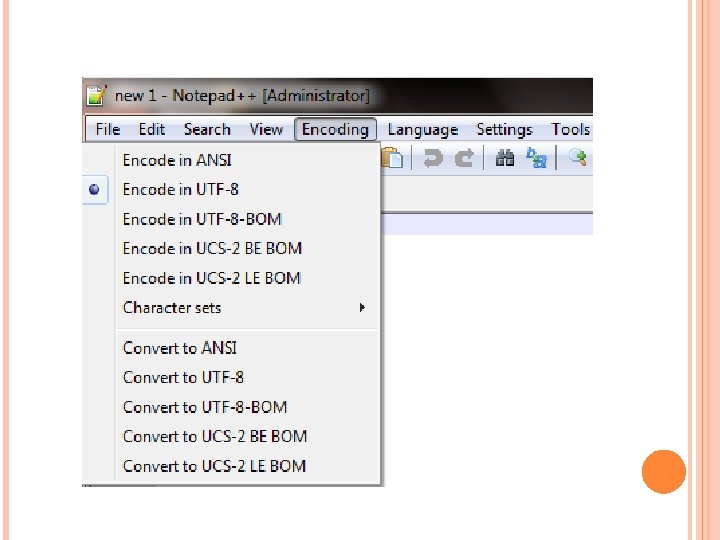
Task: Open the Search menu
Action: 207,129
